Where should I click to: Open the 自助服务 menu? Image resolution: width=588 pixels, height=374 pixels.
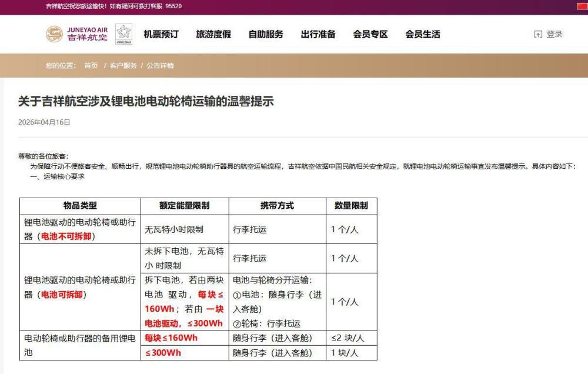point(266,34)
